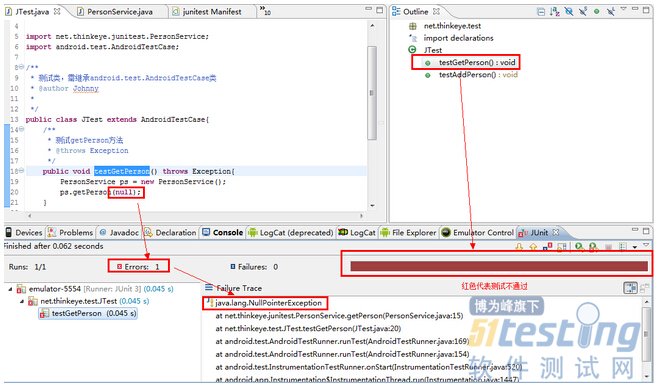The height and width of the screenshot is (386, 657).
Task: Open the Outline view menu triangle
Action: click(623, 8)
